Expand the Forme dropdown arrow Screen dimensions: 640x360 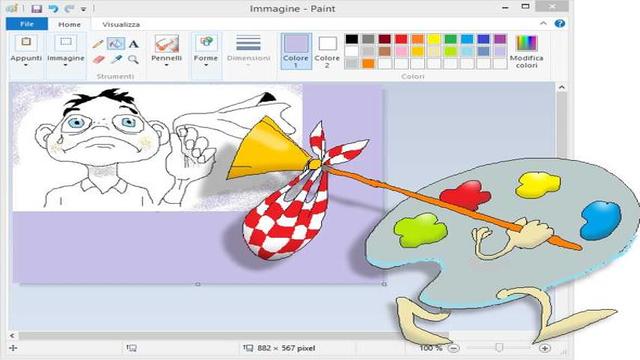206,65
